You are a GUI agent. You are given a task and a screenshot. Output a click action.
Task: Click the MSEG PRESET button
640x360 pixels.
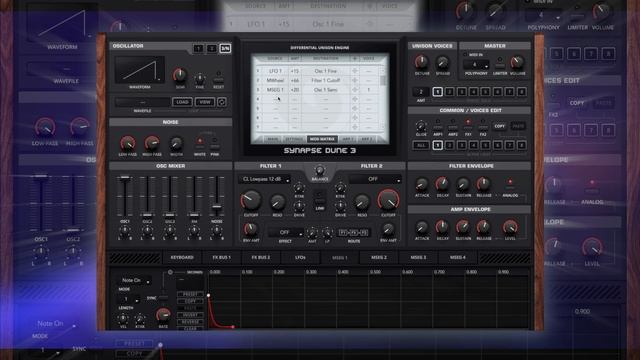[x=190, y=294]
